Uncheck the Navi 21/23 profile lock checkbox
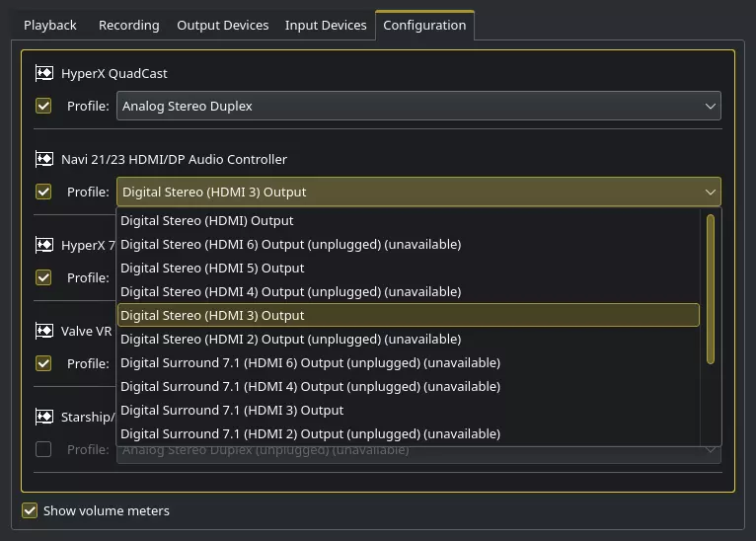The height and width of the screenshot is (541, 756). (x=43, y=192)
